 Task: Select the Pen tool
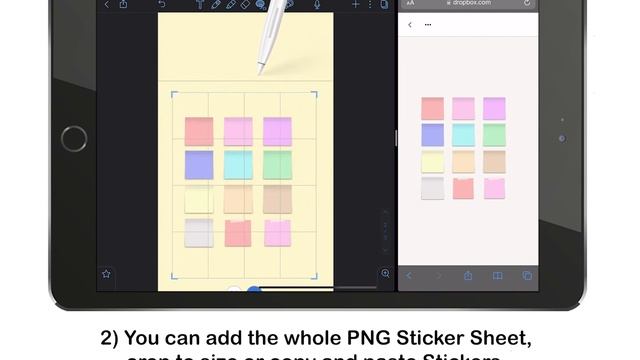[216, 4]
